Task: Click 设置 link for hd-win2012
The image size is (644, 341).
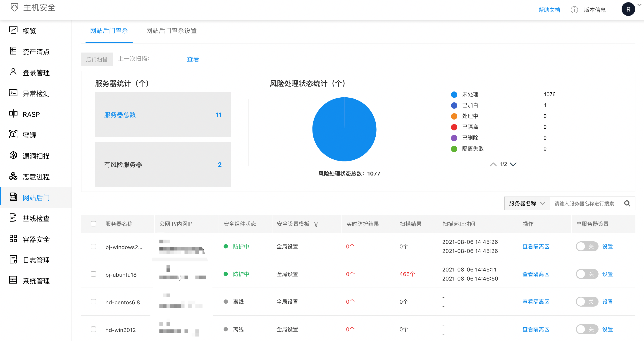Action: pyautogui.click(x=608, y=329)
